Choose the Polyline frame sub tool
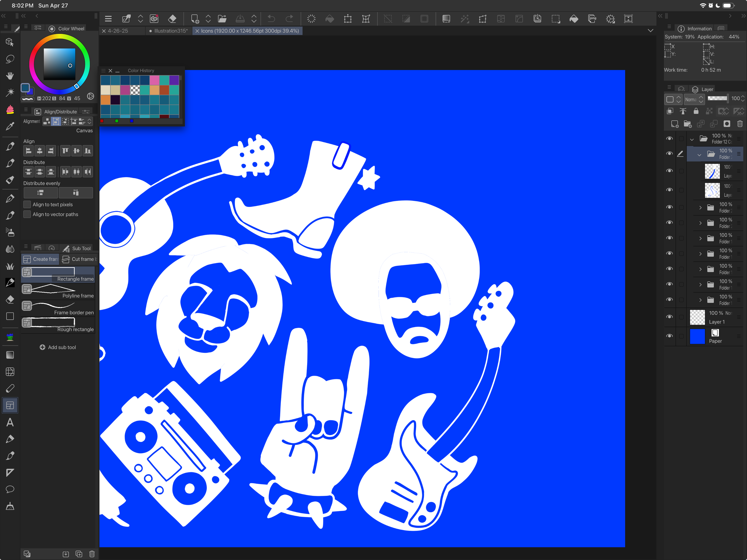The height and width of the screenshot is (560, 747). [58, 291]
